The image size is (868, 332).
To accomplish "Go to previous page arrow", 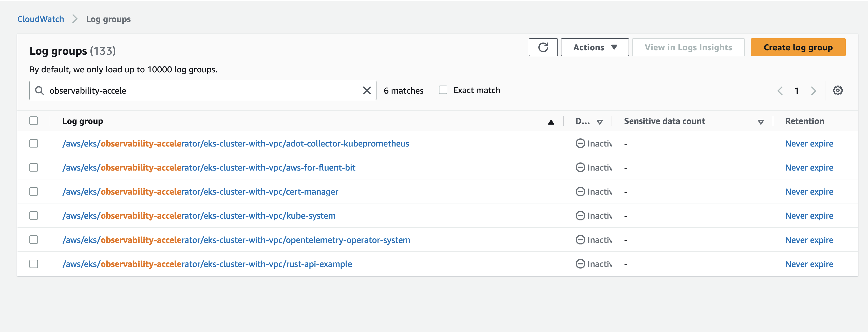I will pos(780,91).
